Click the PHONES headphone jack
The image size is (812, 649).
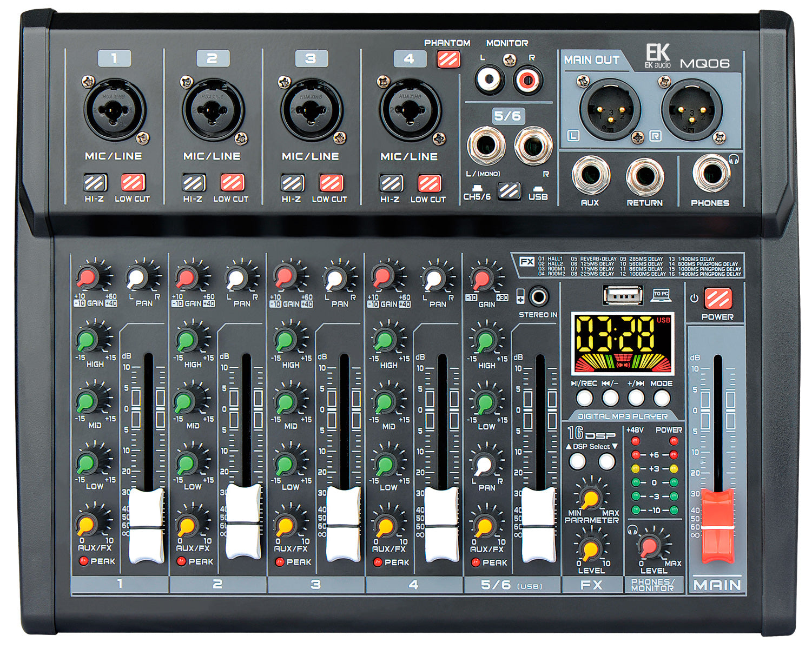click(x=711, y=174)
